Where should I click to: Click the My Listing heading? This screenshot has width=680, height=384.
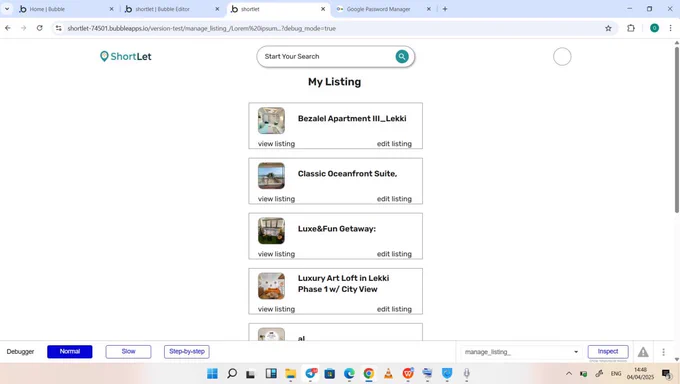[334, 82]
